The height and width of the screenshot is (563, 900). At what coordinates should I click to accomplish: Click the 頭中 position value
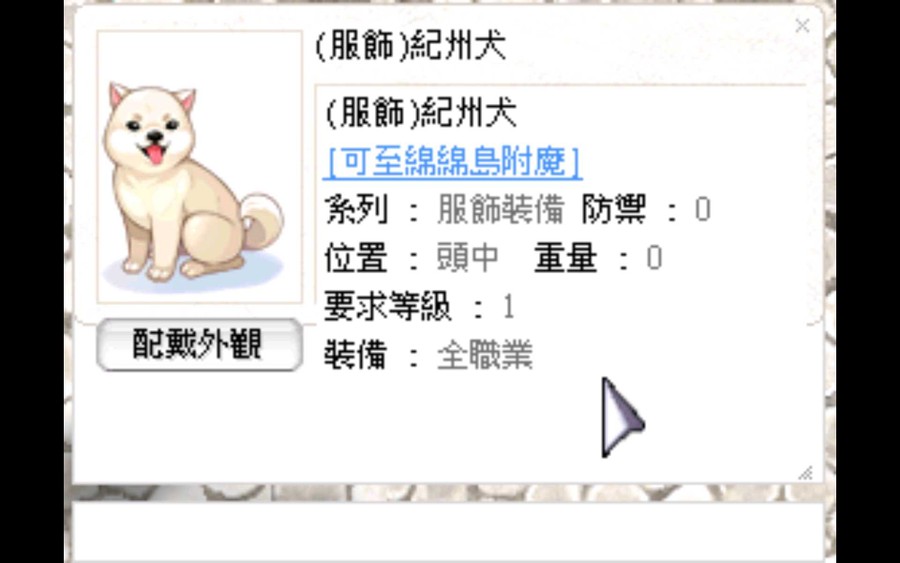pyautogui.click(x=468, y=258)
